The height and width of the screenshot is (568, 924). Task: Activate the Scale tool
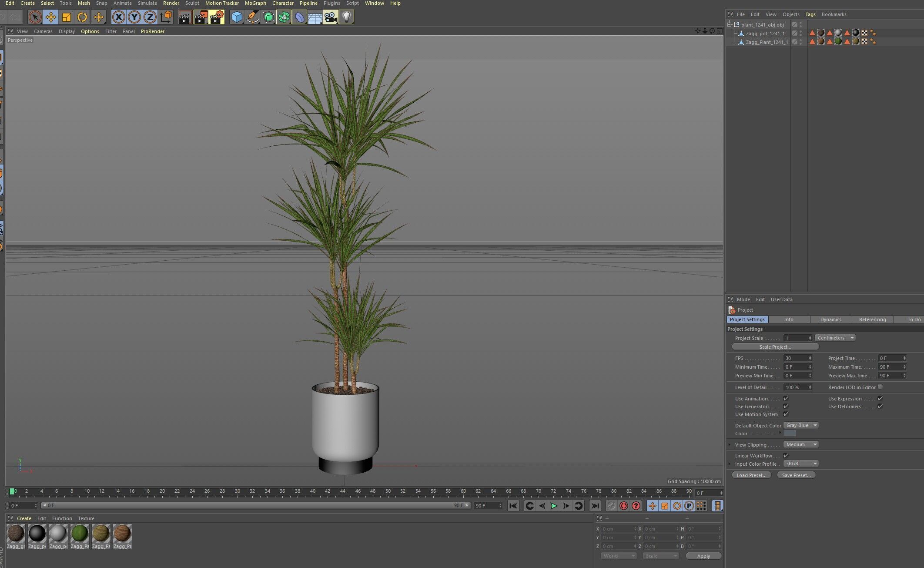pyautogui.click(x=67, y=17)
